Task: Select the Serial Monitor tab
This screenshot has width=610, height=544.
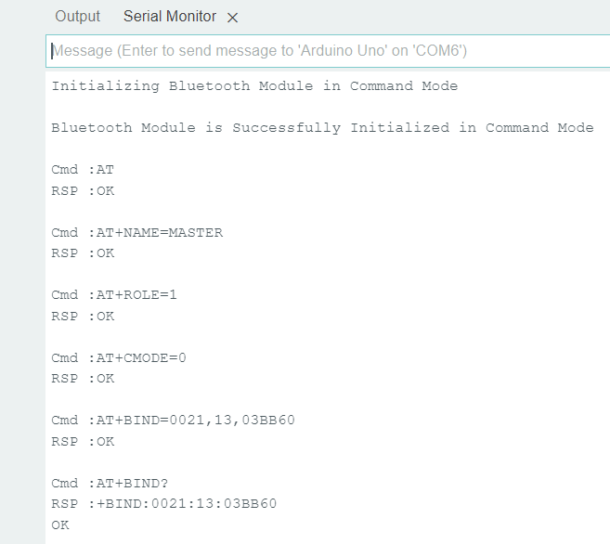Action: [x=170, y=16]
